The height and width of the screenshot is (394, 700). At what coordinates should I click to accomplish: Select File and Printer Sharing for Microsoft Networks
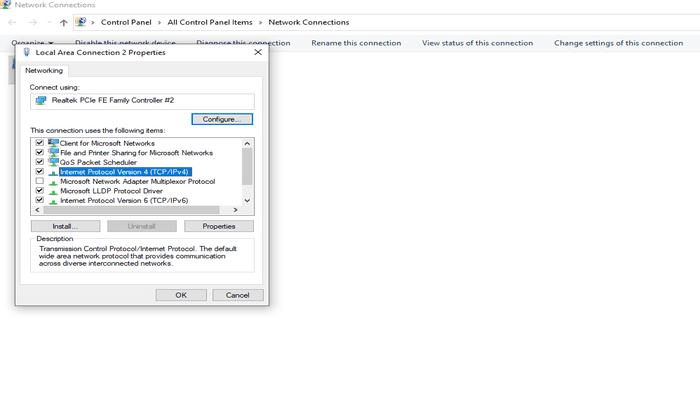click(x=136, y=153)
